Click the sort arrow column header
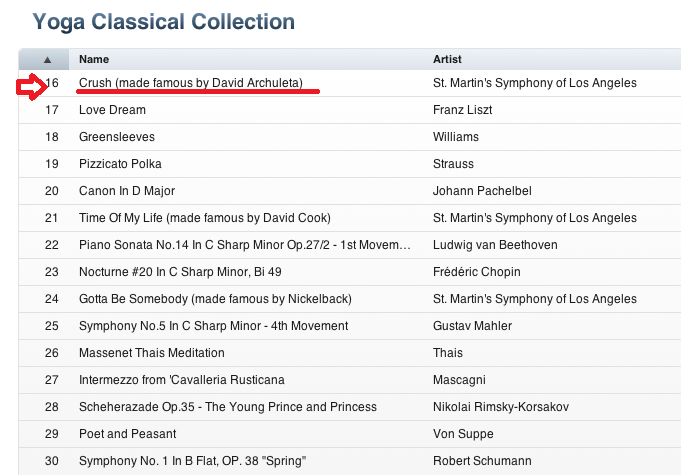 point(47,59)
